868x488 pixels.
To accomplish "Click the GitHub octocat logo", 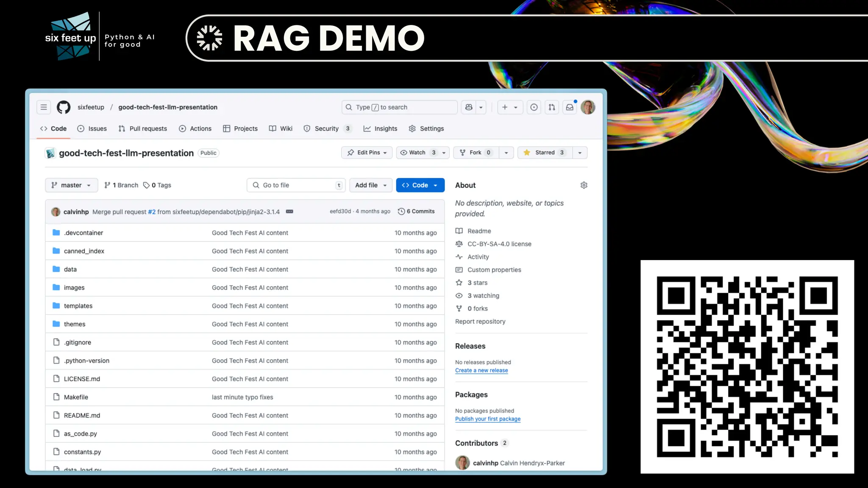I will point(64,107).
